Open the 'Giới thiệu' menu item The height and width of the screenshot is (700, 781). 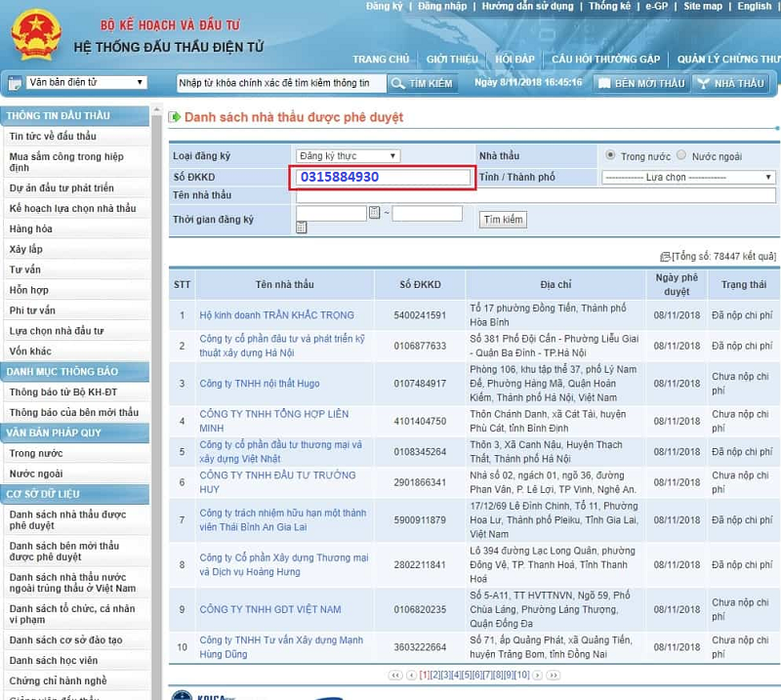pyautogui.click(x=451, y=59)
